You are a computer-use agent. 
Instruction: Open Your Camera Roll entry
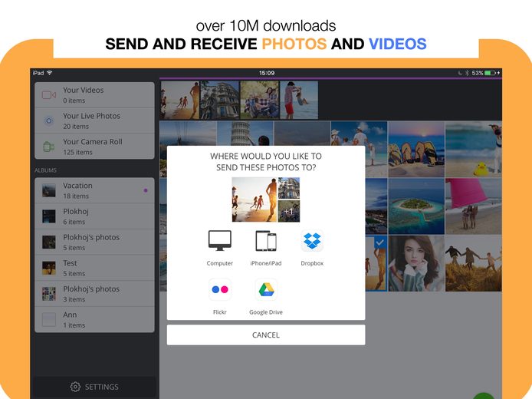coord(94,147)
